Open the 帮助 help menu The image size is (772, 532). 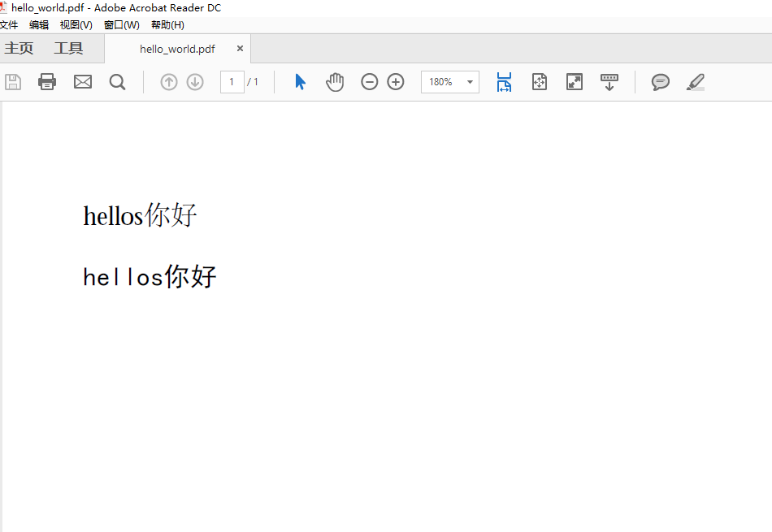[167, 24]
